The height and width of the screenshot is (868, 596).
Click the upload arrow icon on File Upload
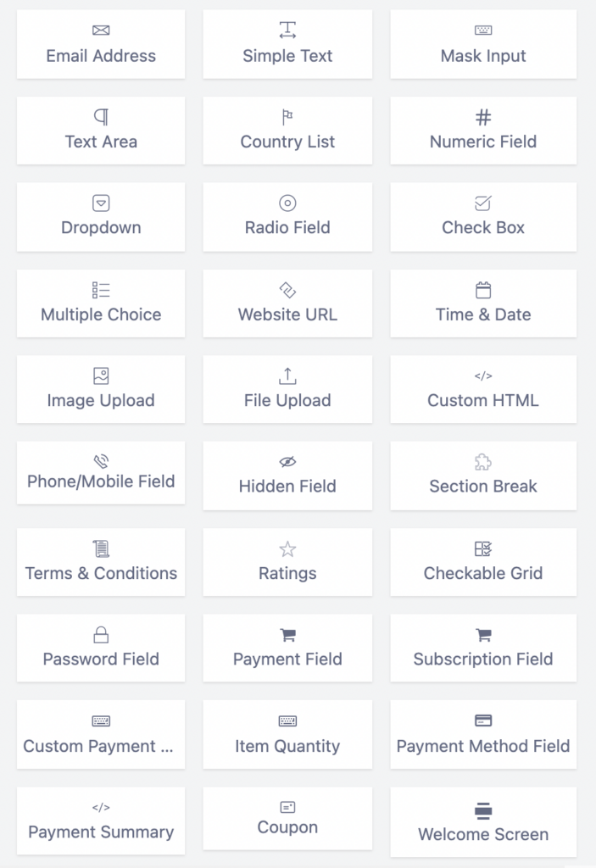(x=287, y=376)
